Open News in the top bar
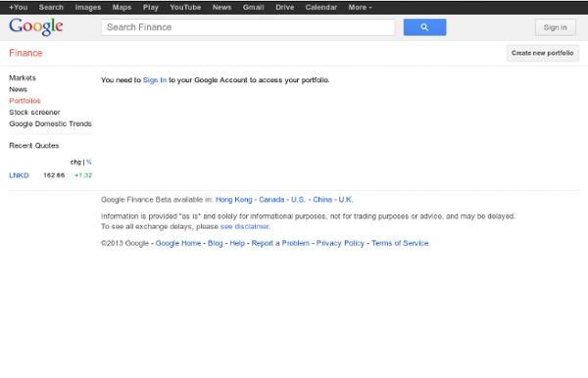 [221, 7]
